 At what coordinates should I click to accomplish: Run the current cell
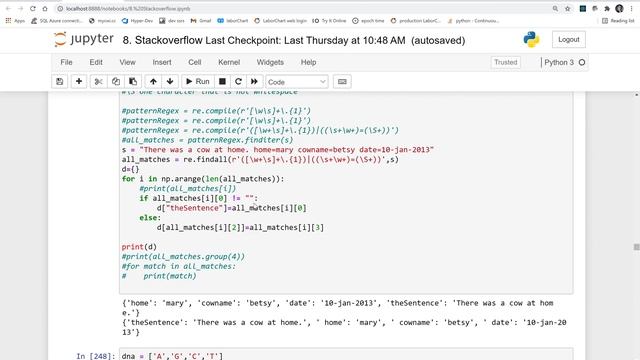[198, 82]
